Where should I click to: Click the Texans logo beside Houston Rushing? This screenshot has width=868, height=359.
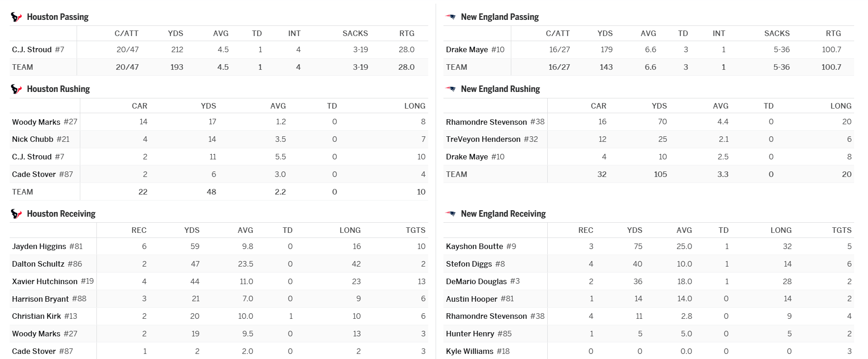click(16, 89)
